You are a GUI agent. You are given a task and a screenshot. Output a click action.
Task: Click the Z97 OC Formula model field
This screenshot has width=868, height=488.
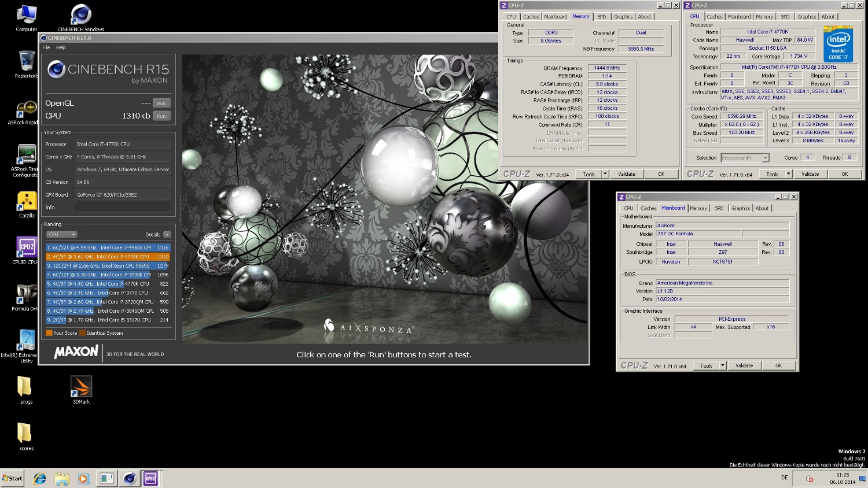[698, 234]
